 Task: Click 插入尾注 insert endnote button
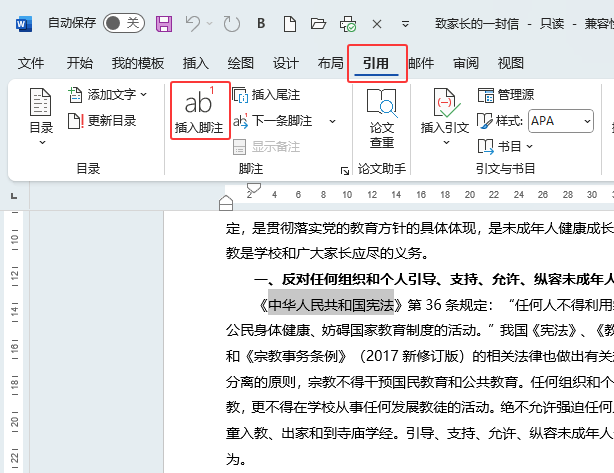tap(266, 95)
